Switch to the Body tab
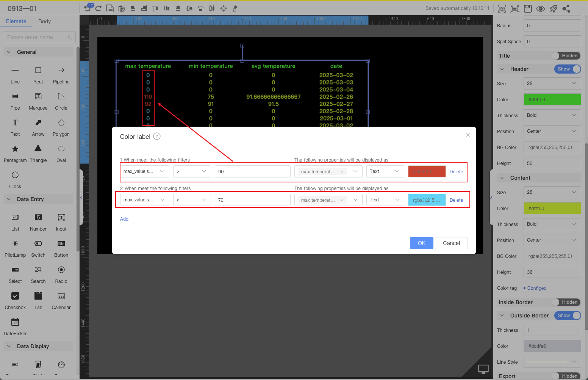Screen dimensions: 588x380 point(44,21)
